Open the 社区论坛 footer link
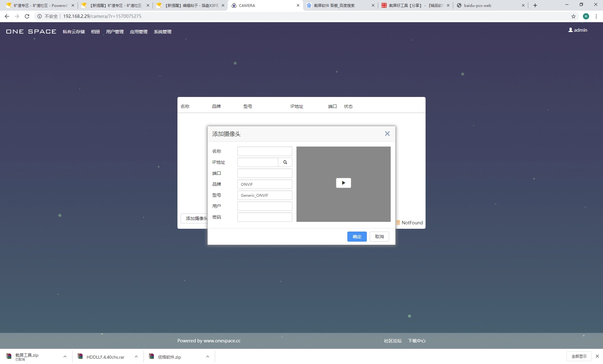The height and width of the screenshot is (364, 603). coord(393,341)
